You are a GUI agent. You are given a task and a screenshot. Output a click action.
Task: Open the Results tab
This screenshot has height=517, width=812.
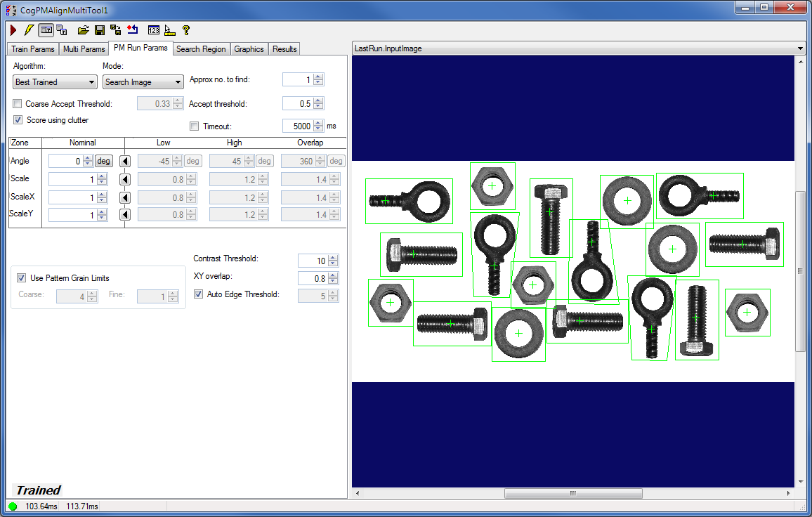(284, 48)
